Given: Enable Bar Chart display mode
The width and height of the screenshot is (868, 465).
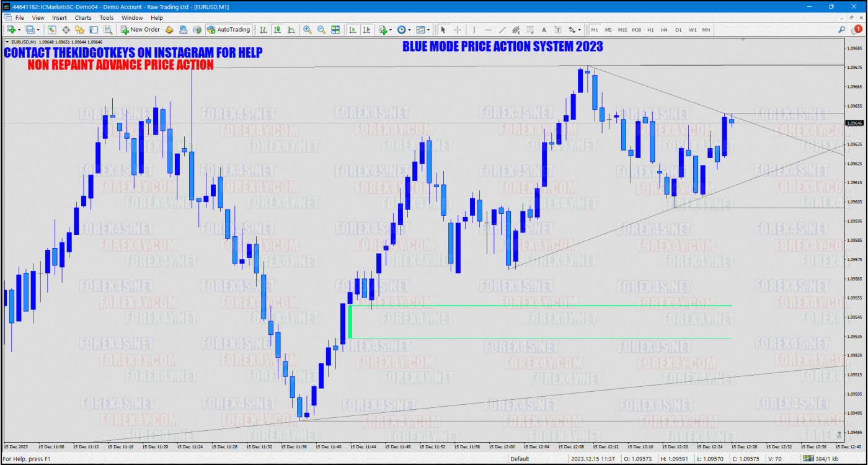Looking at the screenshot, I should tap(263, 29).
